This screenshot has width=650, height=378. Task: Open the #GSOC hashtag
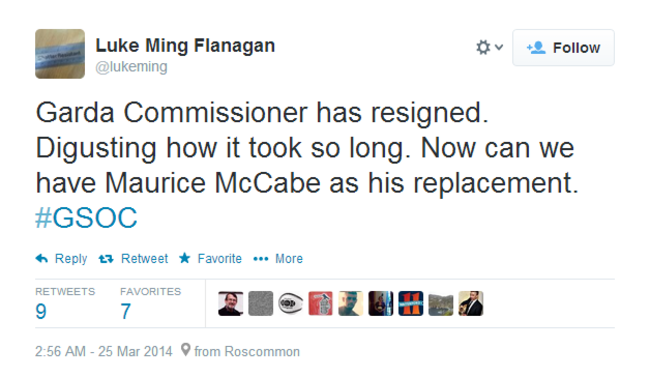86,218
